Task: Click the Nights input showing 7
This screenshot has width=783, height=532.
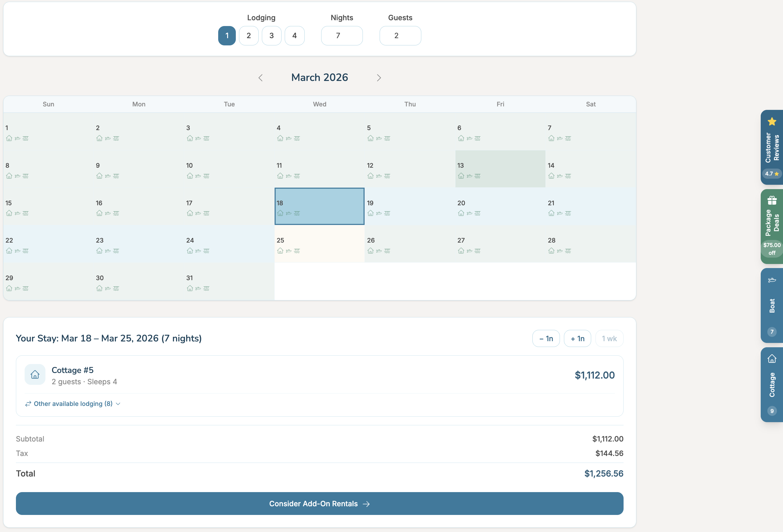Action: coord(342,36)
